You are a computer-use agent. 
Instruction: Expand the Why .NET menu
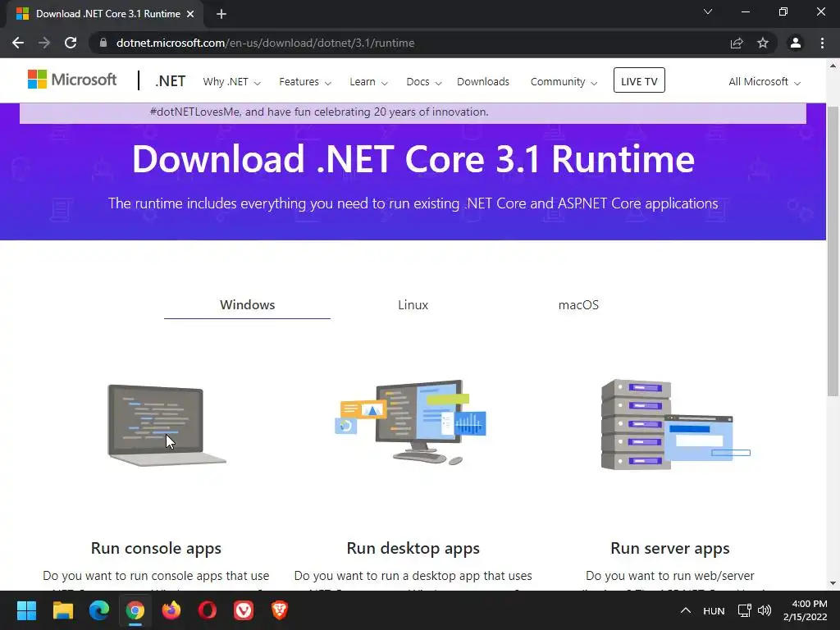(x=231, y=82)
